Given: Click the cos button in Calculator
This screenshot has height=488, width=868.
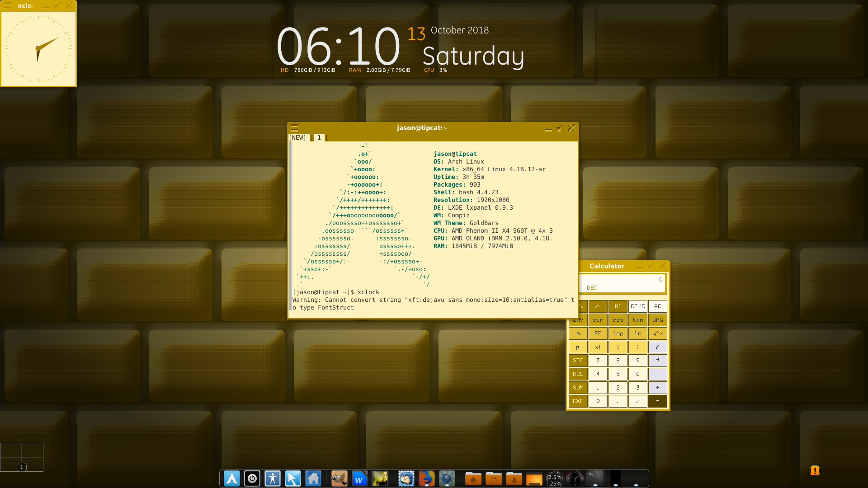Looking at the screenshot, I should [618, 320].
